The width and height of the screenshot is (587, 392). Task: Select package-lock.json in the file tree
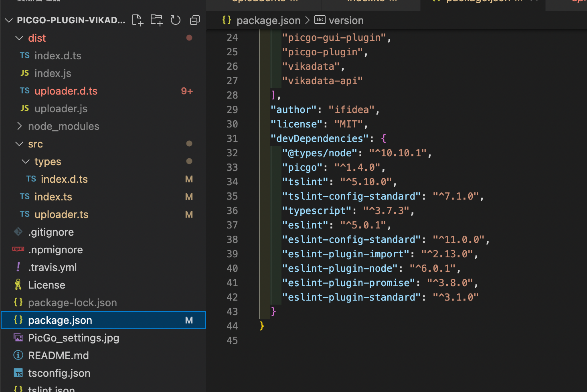tap(72, 302)
